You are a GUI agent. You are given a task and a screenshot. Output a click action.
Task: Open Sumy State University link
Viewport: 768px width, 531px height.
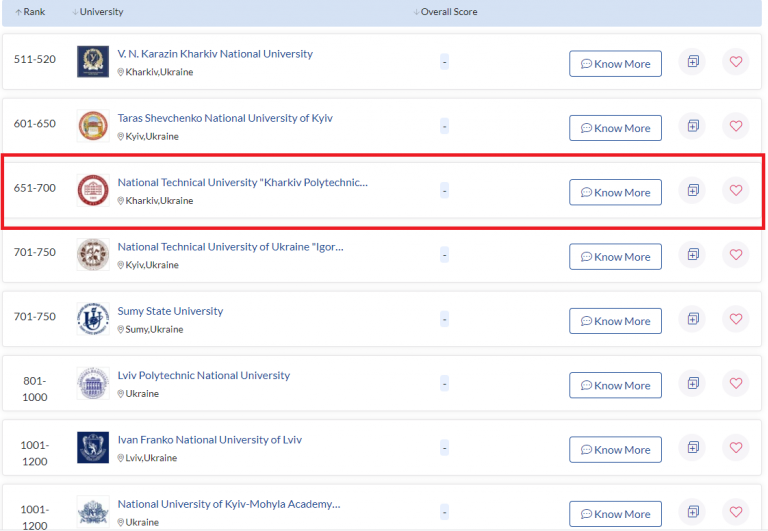pos(170,311)
